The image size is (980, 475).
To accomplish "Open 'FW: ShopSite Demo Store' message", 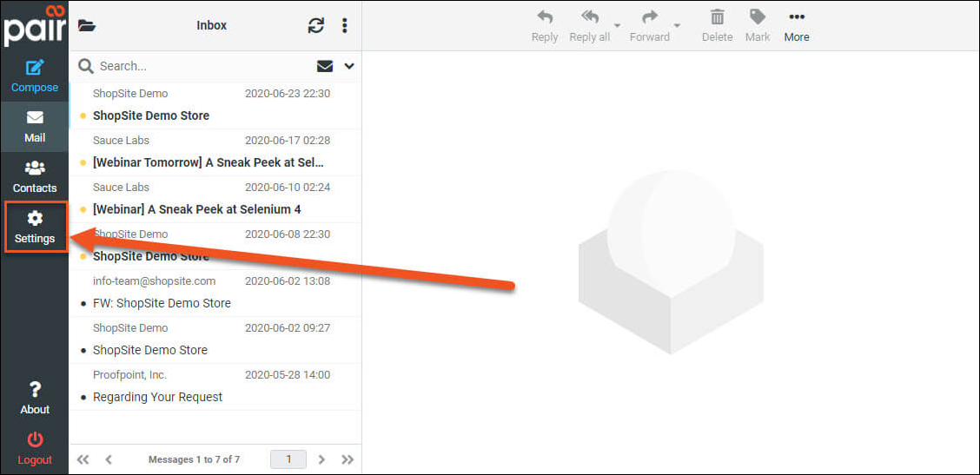I will tap(215, 294).
